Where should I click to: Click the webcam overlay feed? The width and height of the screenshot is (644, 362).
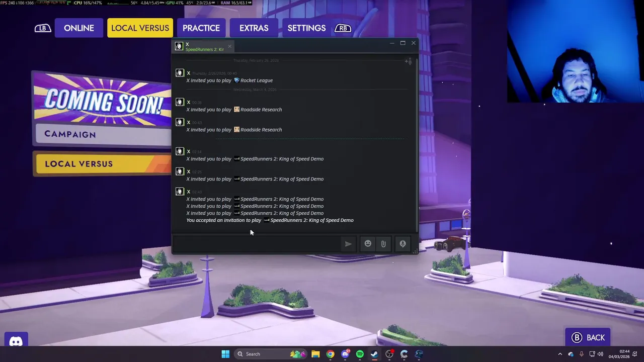pyautogui.click(x=575, y=51)
